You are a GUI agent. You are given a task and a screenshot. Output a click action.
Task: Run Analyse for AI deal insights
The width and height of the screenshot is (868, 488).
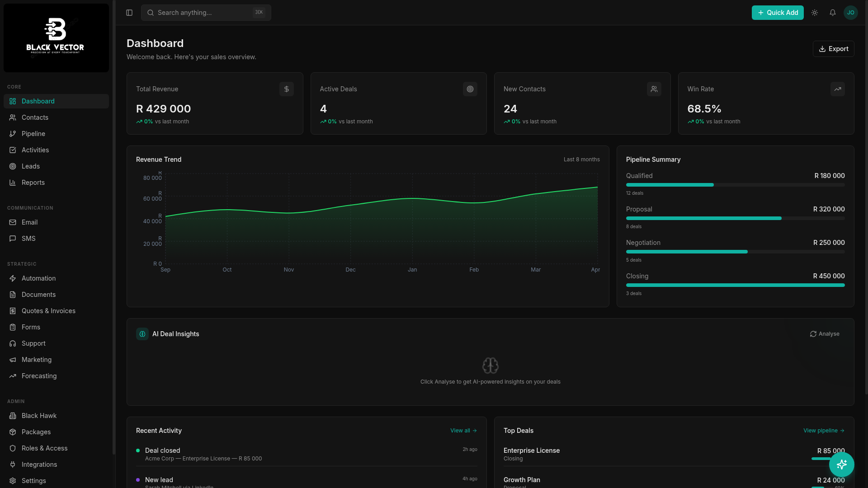pos(825,334)
